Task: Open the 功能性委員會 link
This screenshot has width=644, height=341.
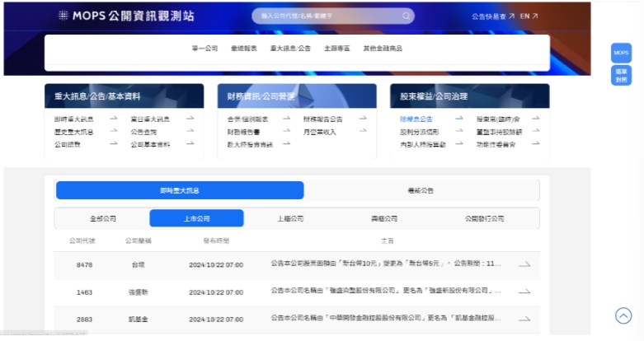Action: tap(496, 144)
